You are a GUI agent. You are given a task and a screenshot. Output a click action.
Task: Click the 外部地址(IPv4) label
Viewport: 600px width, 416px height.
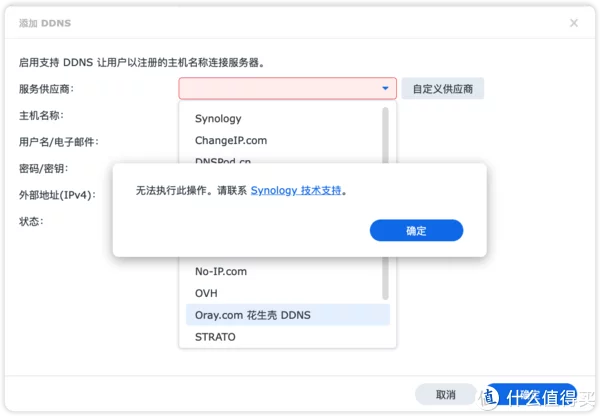(57, 195)
